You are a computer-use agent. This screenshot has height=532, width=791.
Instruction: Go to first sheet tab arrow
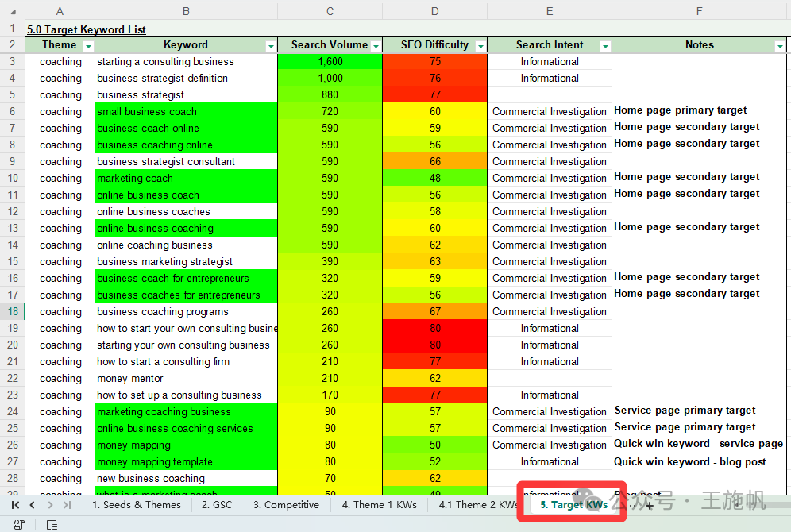(x=15, y=505)
